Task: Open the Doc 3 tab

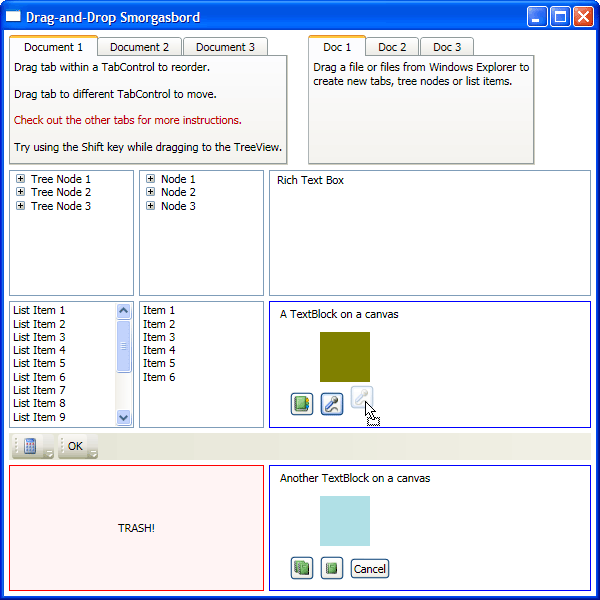Action: click(x=447, y=47)
